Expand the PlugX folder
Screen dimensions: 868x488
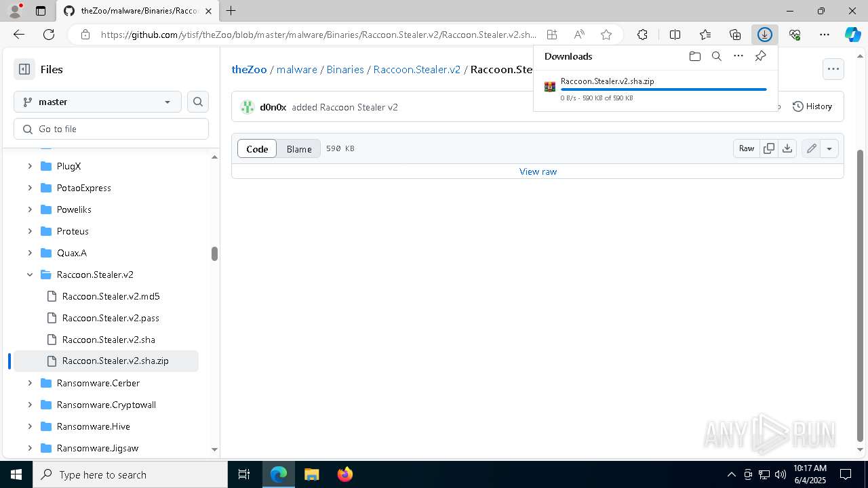[30, 166]
